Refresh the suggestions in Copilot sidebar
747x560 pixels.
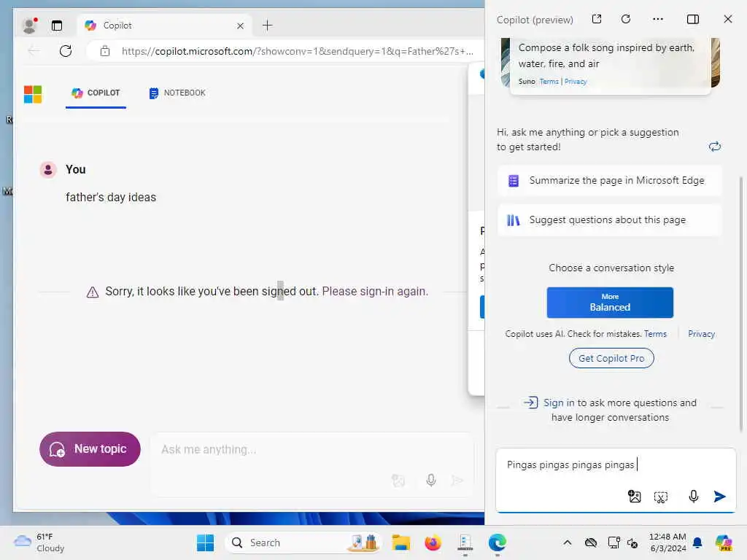(x=715, y=147)
